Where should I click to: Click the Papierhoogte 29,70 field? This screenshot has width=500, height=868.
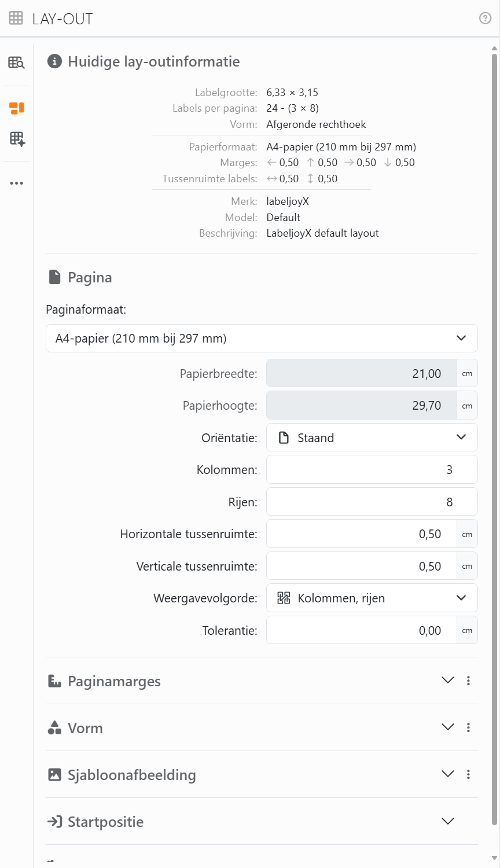[x=362, y=406]
